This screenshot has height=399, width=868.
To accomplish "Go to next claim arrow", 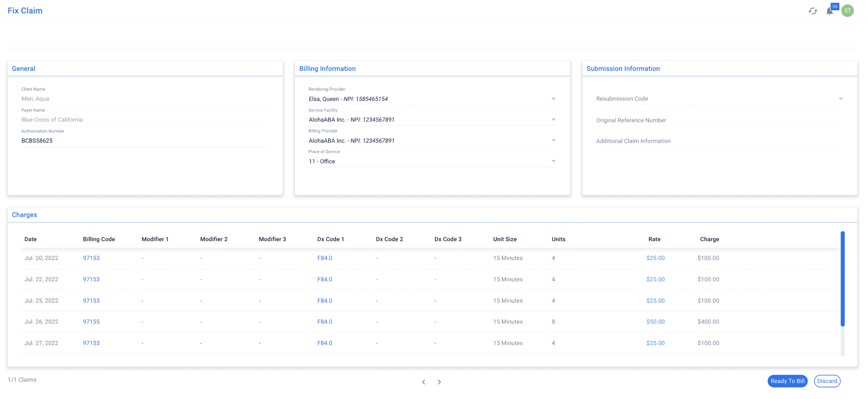I will coord(439,382).
